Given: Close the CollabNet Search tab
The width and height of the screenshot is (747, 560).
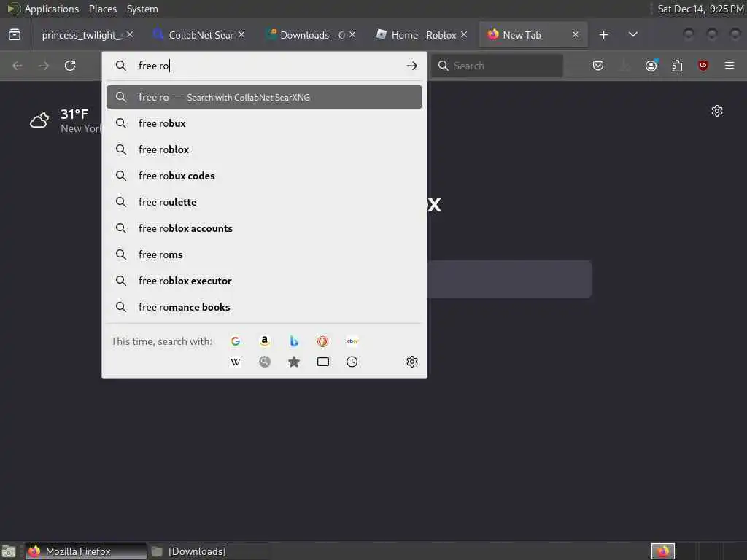Looking at the screenshot, I should (241, 35).
